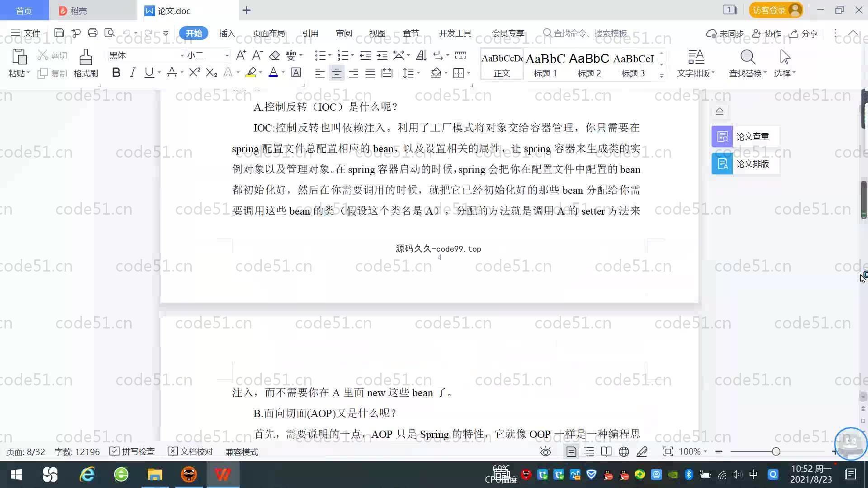
Task: Toggle page layout view in status bar
Action: (x=571, y=452)
